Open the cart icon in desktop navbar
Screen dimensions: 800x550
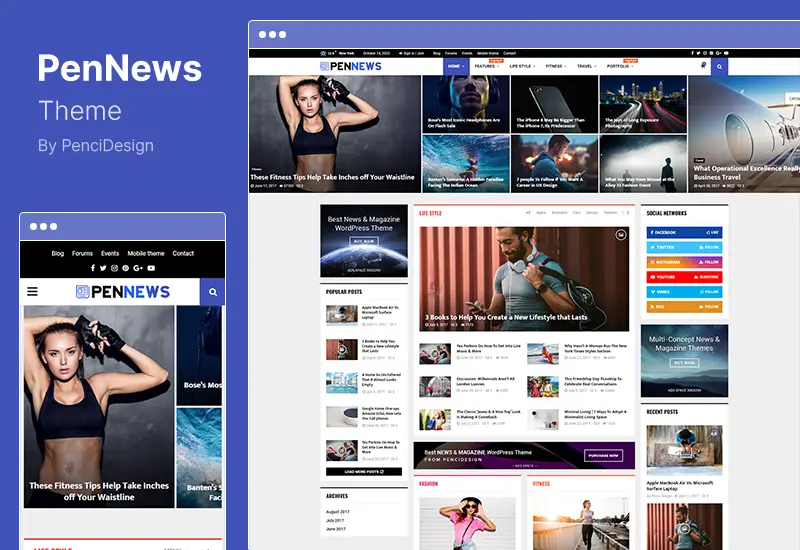click(x=703, y=66)
